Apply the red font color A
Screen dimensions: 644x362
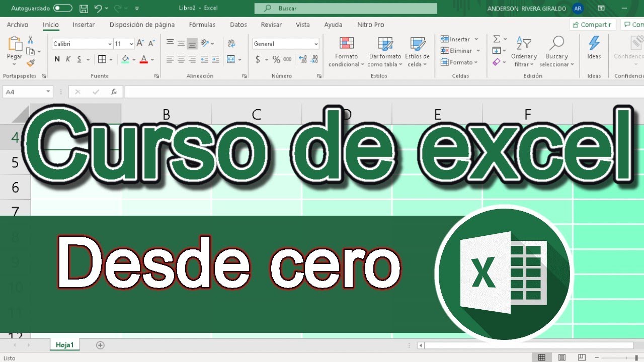[x=144, y=59]
